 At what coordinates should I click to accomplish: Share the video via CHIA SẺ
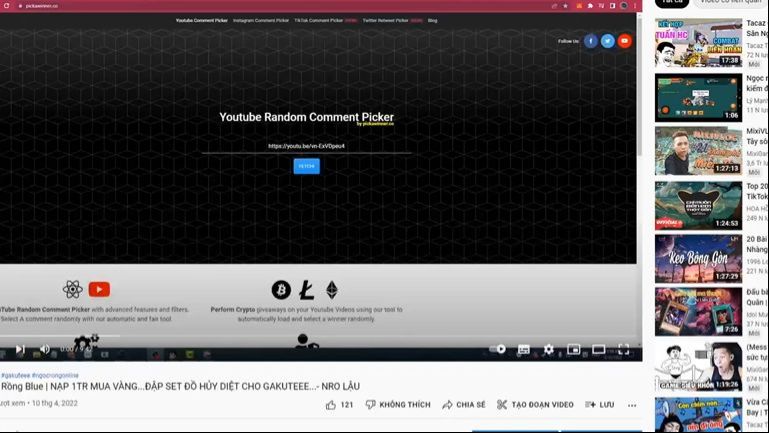pos(463,405)
